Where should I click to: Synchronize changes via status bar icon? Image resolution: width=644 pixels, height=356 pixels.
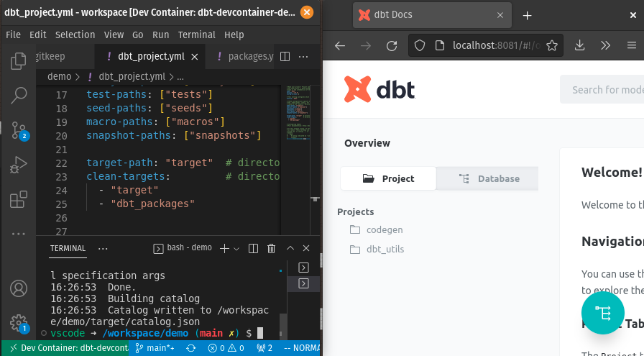(191, 348)
